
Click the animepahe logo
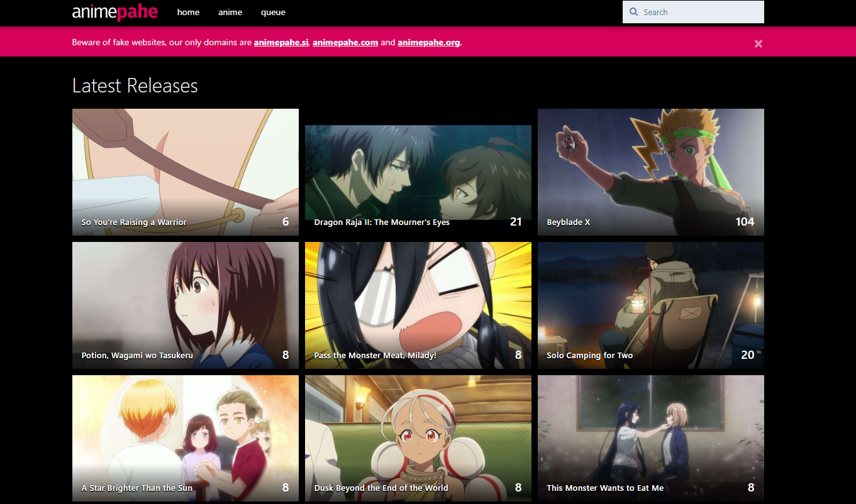(x=115, y=12)
